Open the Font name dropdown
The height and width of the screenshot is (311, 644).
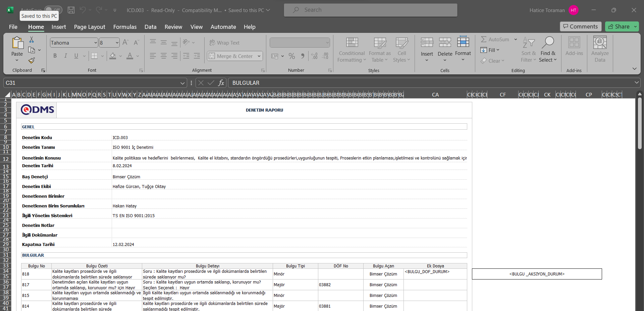pos(96,43)
